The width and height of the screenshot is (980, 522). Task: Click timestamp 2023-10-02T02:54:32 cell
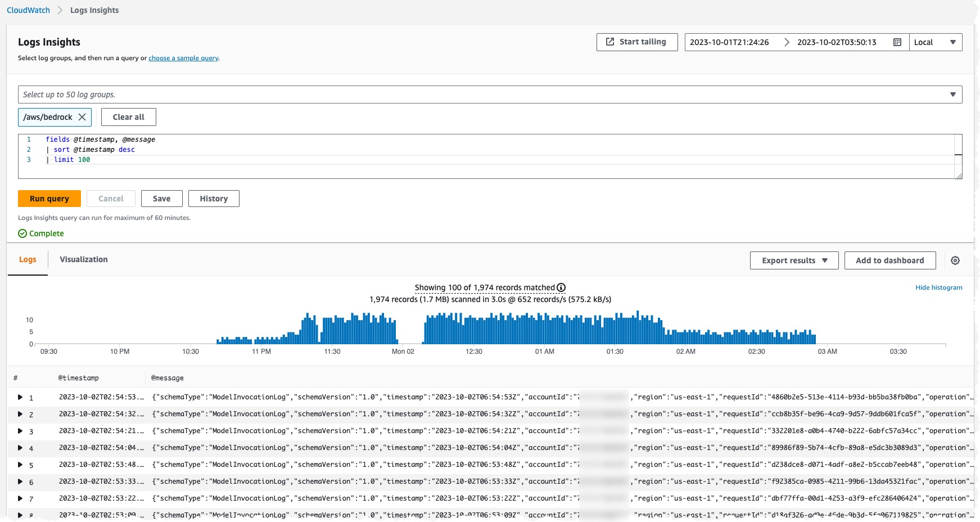[101, 414]
